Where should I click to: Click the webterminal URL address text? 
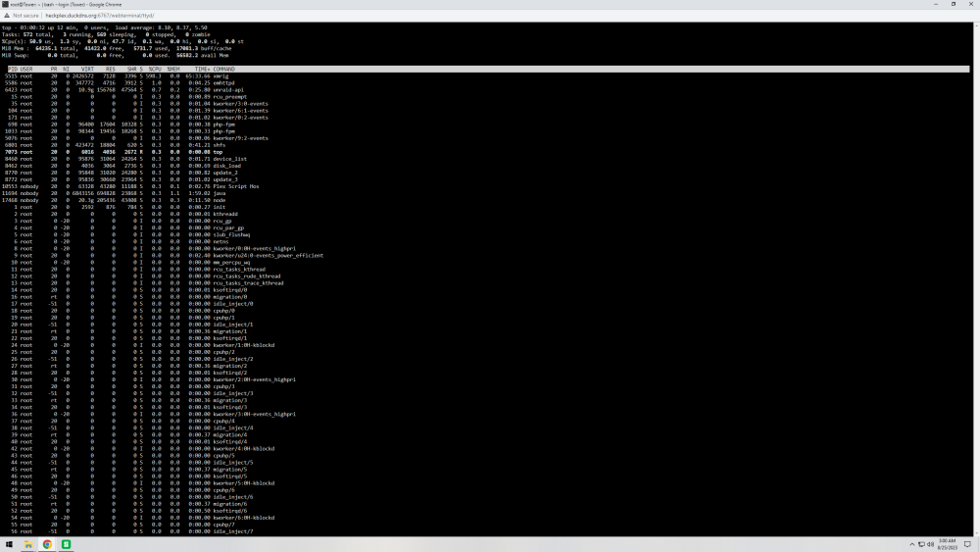point(99,16)
